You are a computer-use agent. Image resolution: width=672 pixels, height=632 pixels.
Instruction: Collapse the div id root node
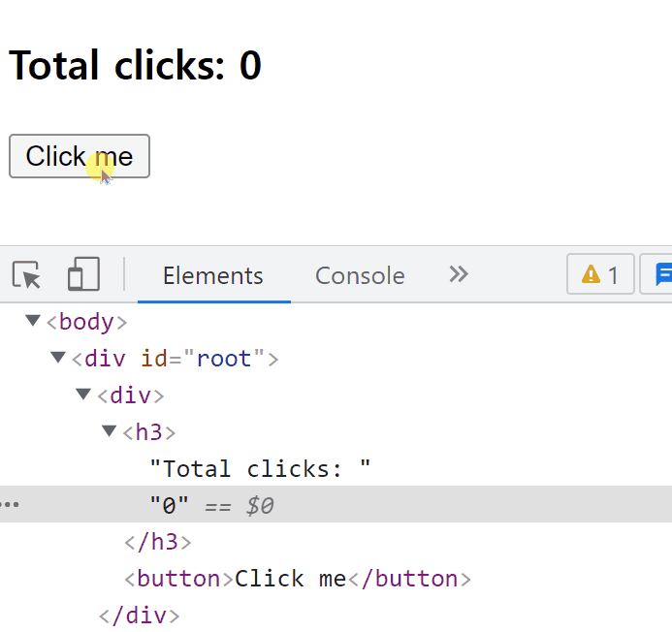pos(58,357)
